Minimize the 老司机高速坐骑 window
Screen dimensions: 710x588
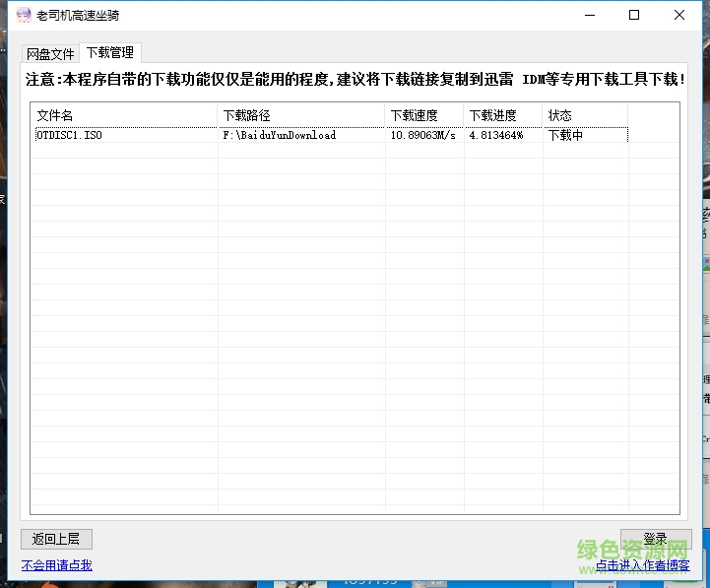[x=590, y=16]
